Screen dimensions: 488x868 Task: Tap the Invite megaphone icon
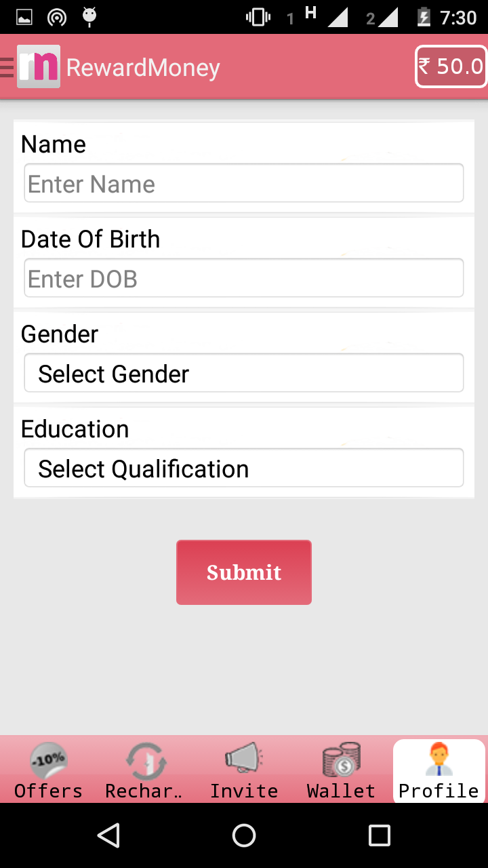[244, 758]
